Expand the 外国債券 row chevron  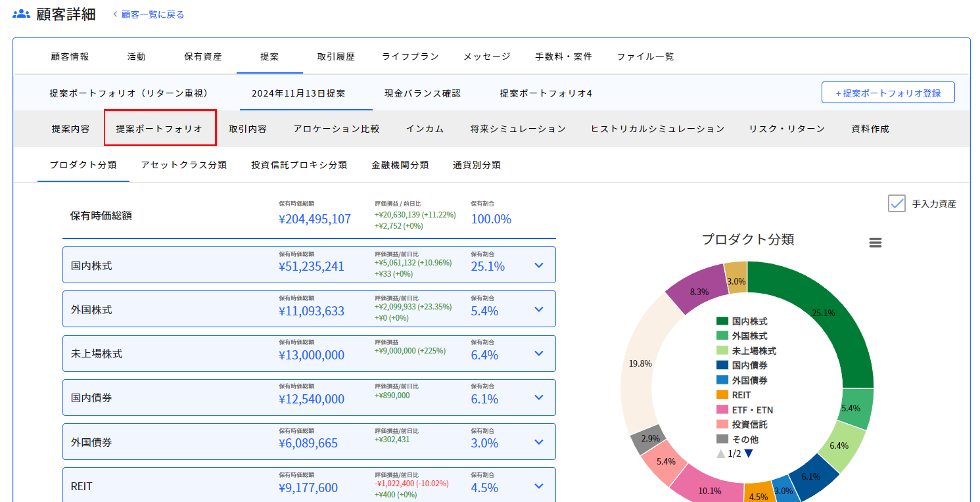pyautogui.click(x=539, y=442)
